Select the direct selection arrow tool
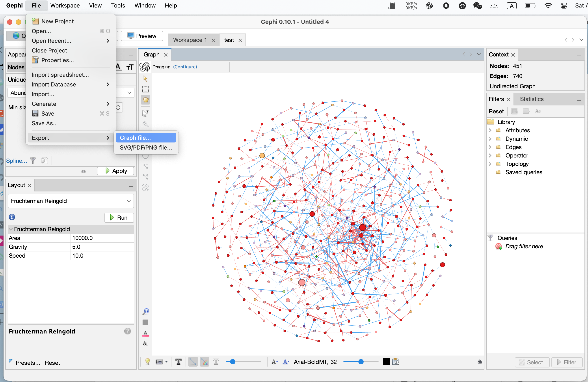The width and height of the screenshot is (588, 382). point(145,79)
